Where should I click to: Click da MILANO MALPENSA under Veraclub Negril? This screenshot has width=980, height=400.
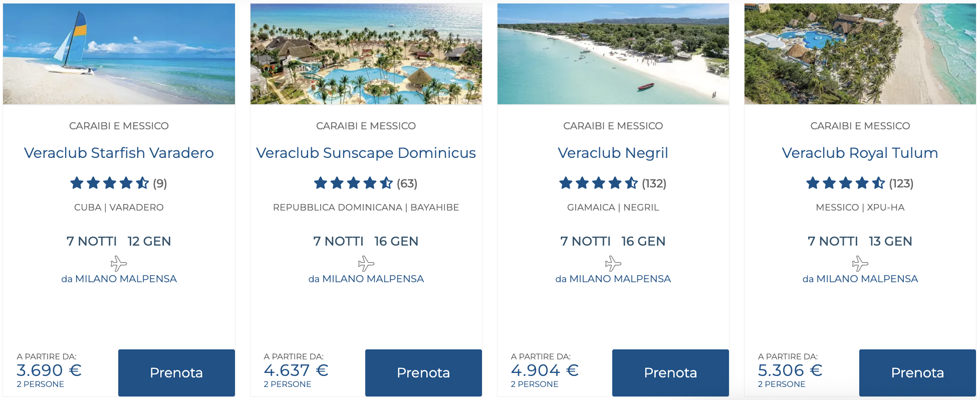(x=613, y=279)
